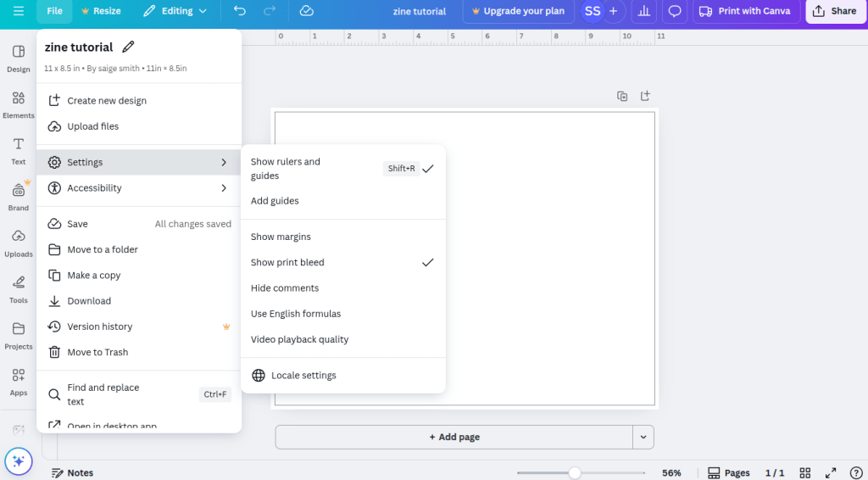Adjust the zoom slider handle
868x480 pixels.
(575, 472)
